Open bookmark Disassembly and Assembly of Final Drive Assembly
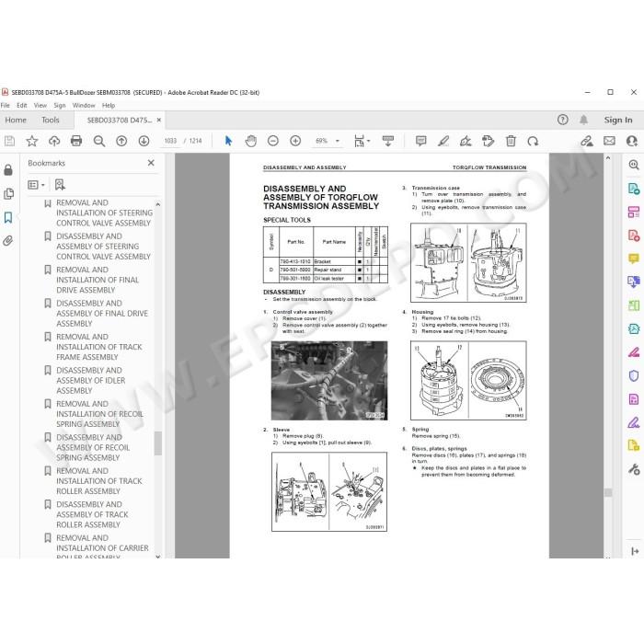The width and height of the screenshot is (644, 644). [102, 314]
